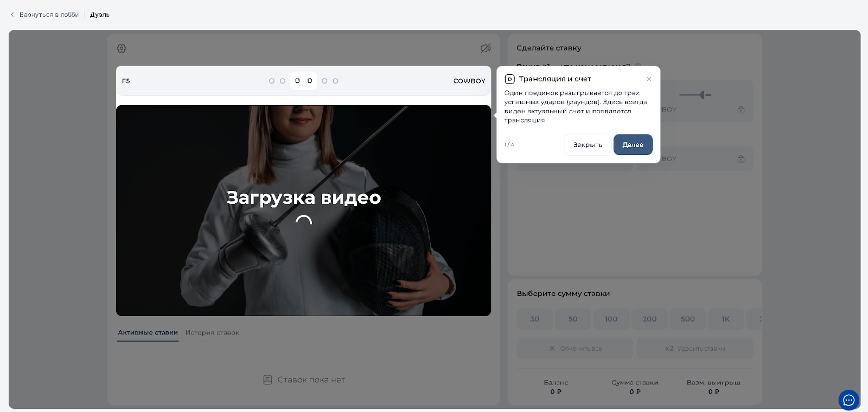Open the settings gear above the video
This screenshot has width=868, height=412.
(x=122, y=48)
